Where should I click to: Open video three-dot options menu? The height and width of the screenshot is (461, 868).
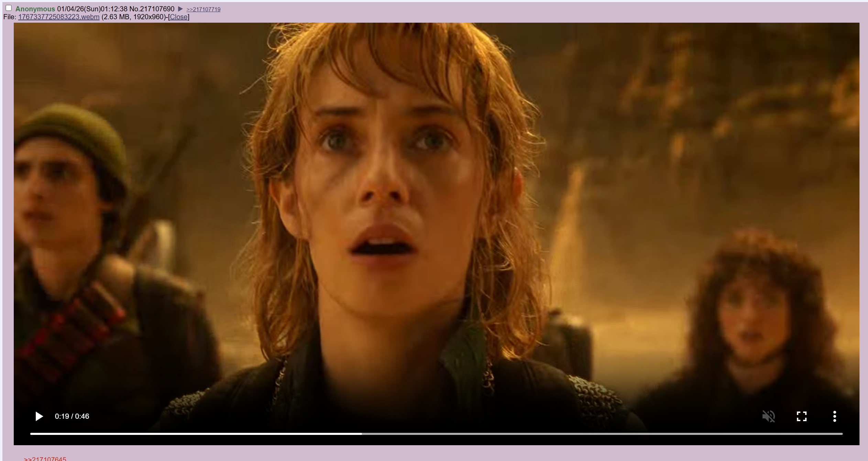[x=834, y=416]
